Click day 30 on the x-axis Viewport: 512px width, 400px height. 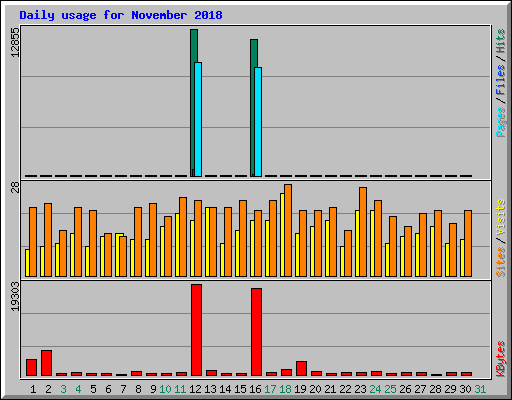tap(465, 389)
